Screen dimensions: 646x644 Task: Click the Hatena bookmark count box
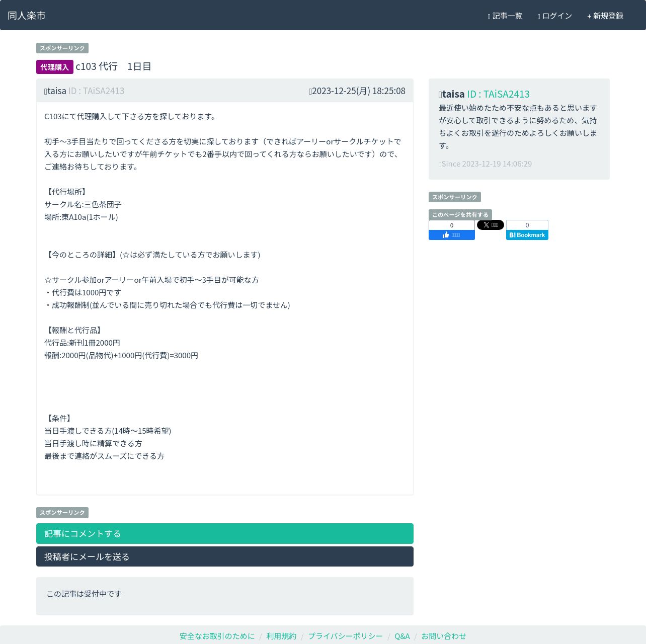pyautogui.click(x=527, y=225)
